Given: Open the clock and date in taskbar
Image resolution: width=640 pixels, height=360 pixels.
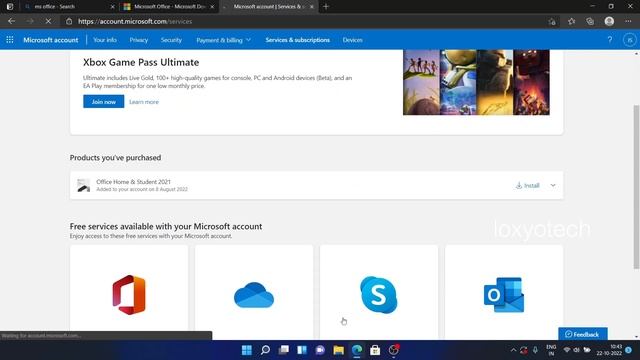Looking at the screenshot, I should click(x=609, y=350).
